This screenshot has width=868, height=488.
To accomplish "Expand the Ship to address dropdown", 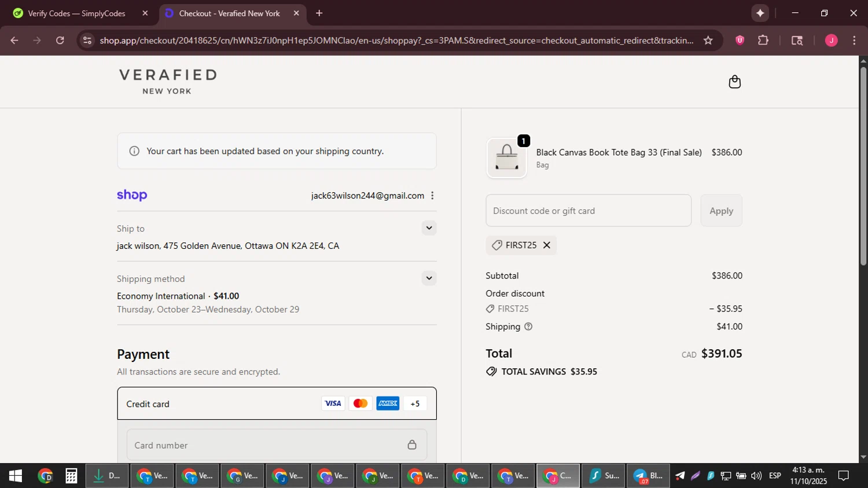I will 429,228.
